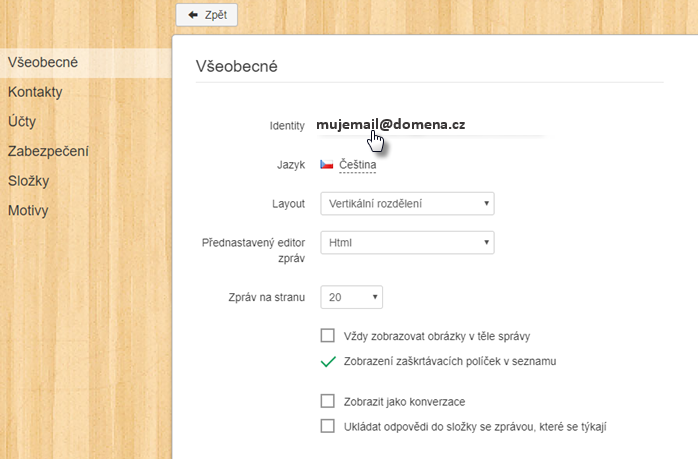
Task: Select the Motivy section
Action: pos(28,210)
